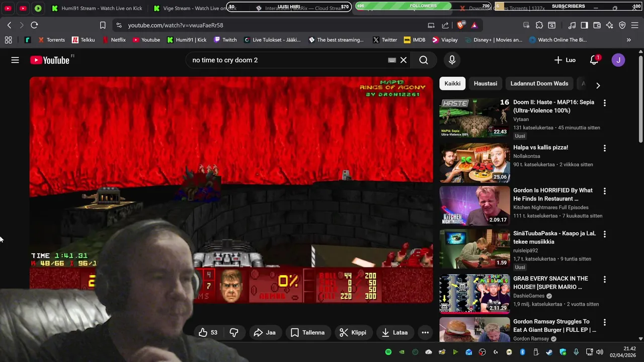Click the YouTube search magnifier button
Image resolution: width=644 pixels, height=362 pixels.
[x=424, y=60]
